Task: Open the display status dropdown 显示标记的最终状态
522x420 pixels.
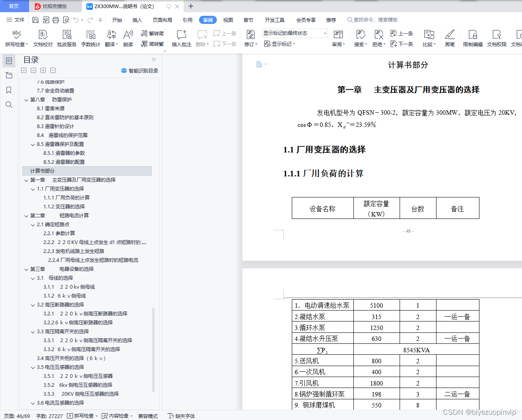Action: coord(295,33)
